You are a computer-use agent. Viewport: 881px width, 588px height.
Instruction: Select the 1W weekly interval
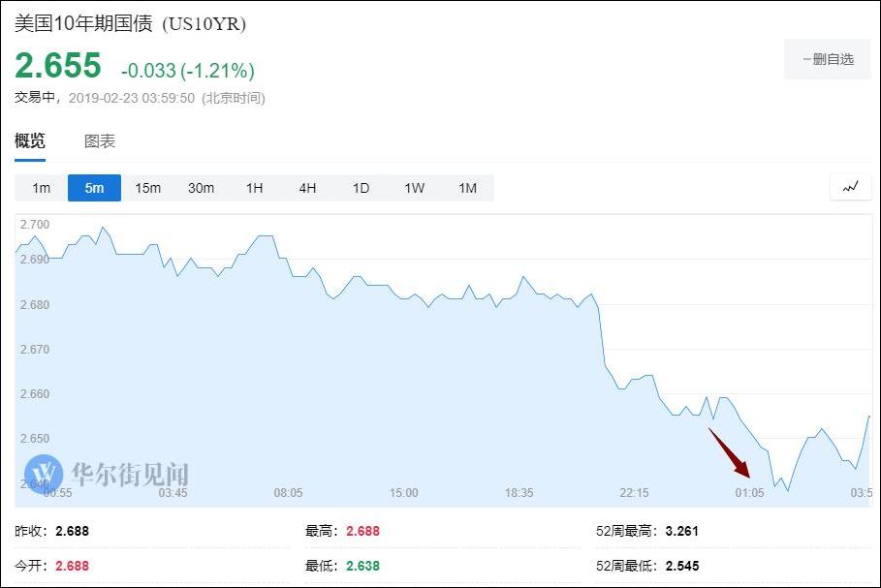click(414, 188)
